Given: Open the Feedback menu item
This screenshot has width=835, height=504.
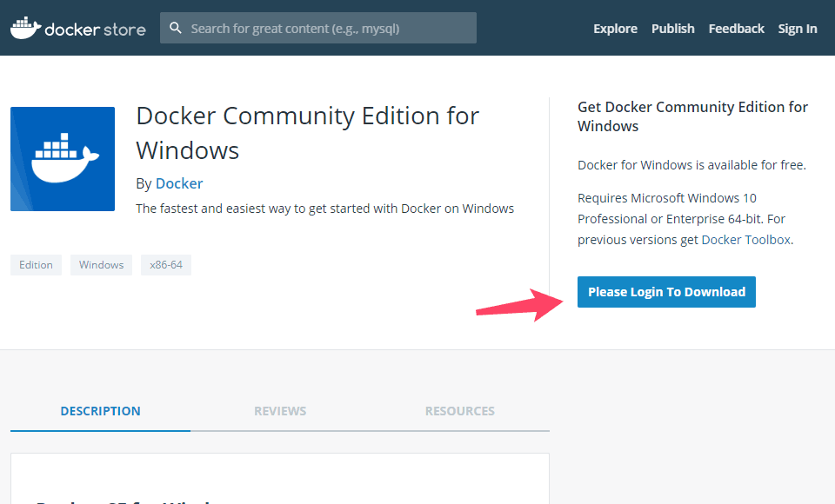Looking at the screenshot, I should pyautogui.click(x=736, y=28).
